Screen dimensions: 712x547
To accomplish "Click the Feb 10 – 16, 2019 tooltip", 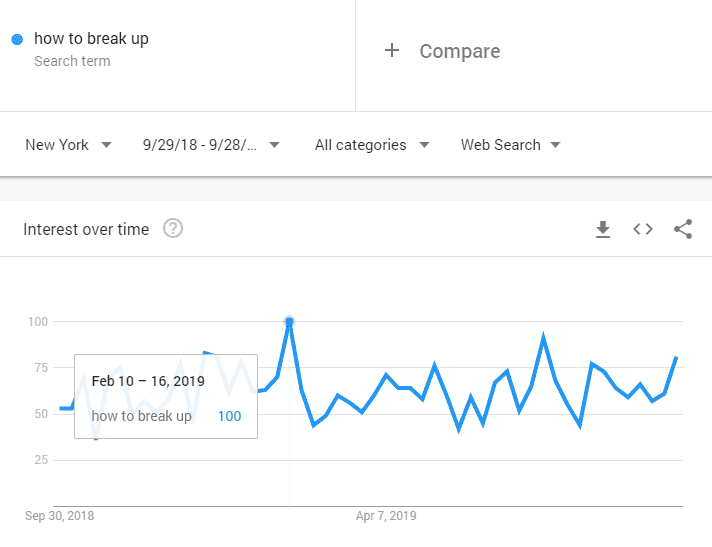I will [x=148, y=381].
